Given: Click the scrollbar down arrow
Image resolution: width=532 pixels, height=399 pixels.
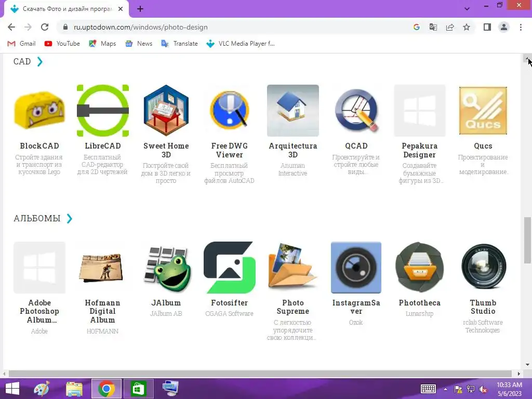Looking at the screenshot, I should (x=527, y=365).
